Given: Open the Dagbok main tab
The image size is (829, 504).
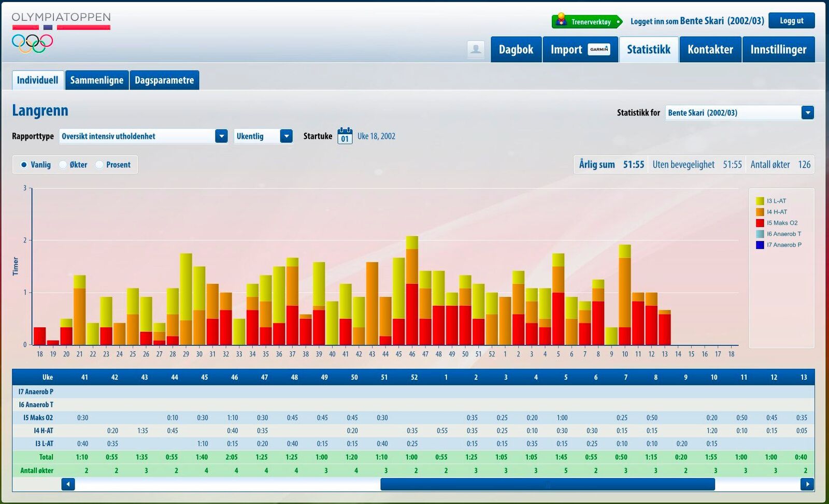Looking at the screenshot, I should tap(516, 50).
